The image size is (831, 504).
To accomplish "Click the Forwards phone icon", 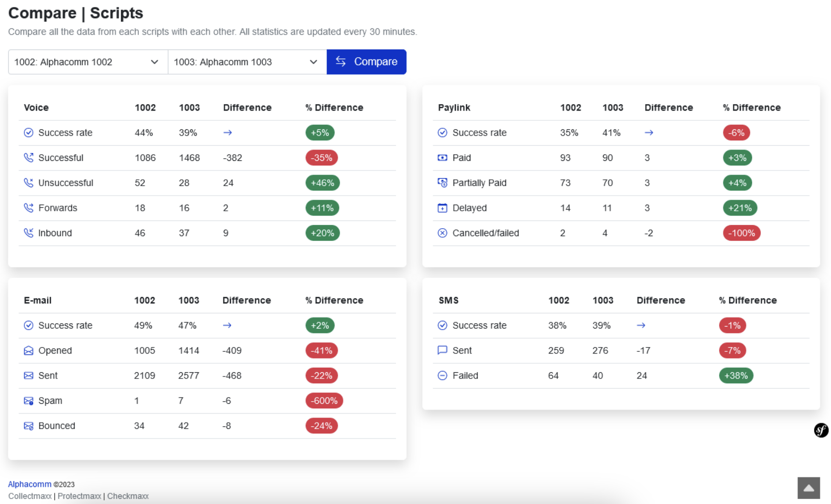I will (28, 208).
